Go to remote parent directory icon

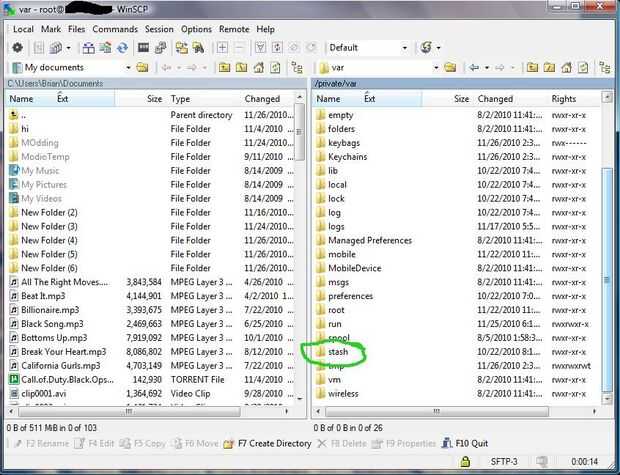tap(532, 68)
